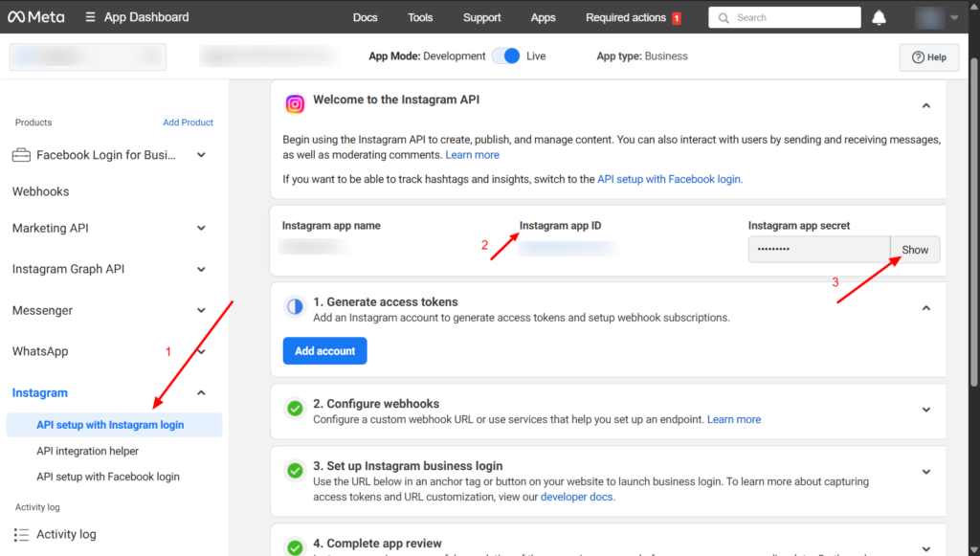Click Add Product link
Screen dimensions: 980x556
189,122
